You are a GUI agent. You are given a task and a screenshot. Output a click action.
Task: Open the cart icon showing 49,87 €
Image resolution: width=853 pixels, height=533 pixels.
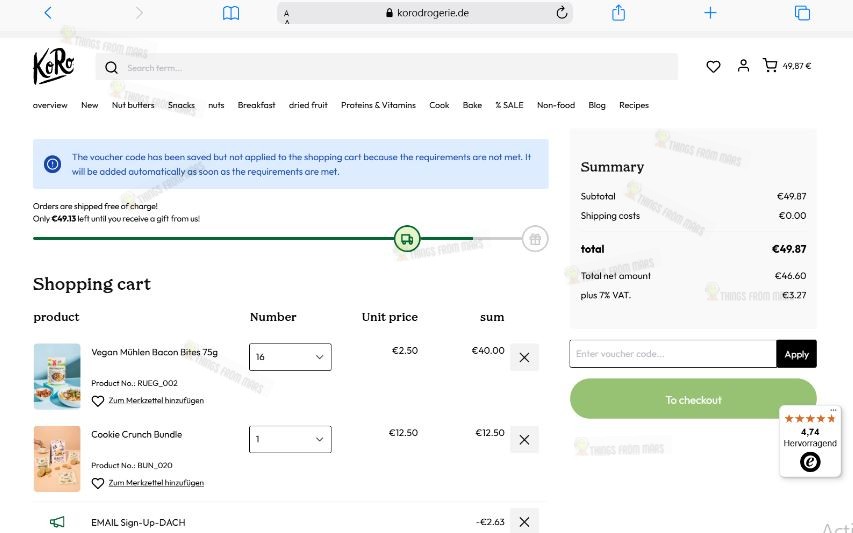pyautogui.click(x=787, y=66)
